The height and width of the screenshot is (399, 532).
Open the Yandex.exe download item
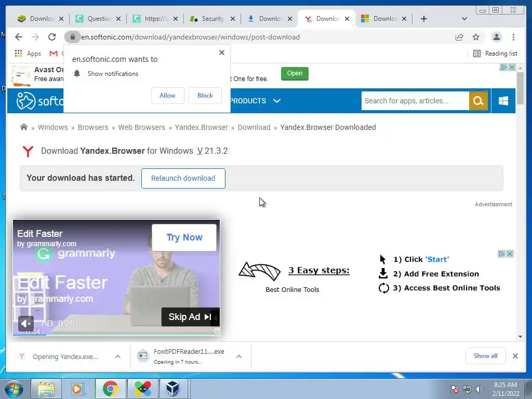pyautogui.click(x=64, y=356)
